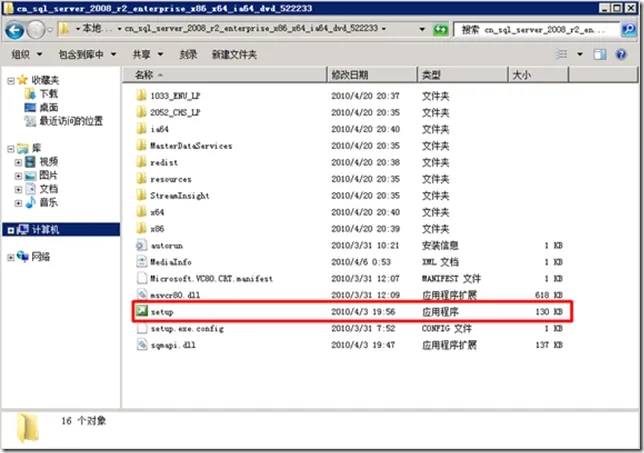Image resolution: width=644 pixels, height=453 pixels.
Task: Select the 图片 library icon
Action: [x=30, y=176]
